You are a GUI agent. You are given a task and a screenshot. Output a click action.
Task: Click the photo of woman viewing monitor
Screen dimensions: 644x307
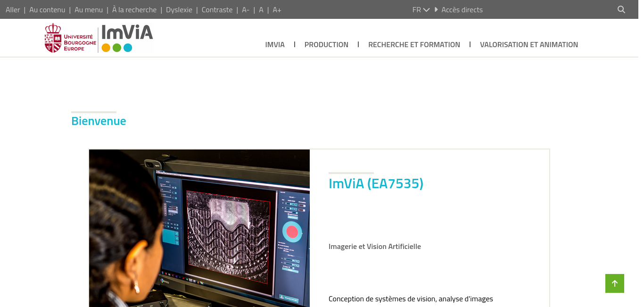click(199, 228)
